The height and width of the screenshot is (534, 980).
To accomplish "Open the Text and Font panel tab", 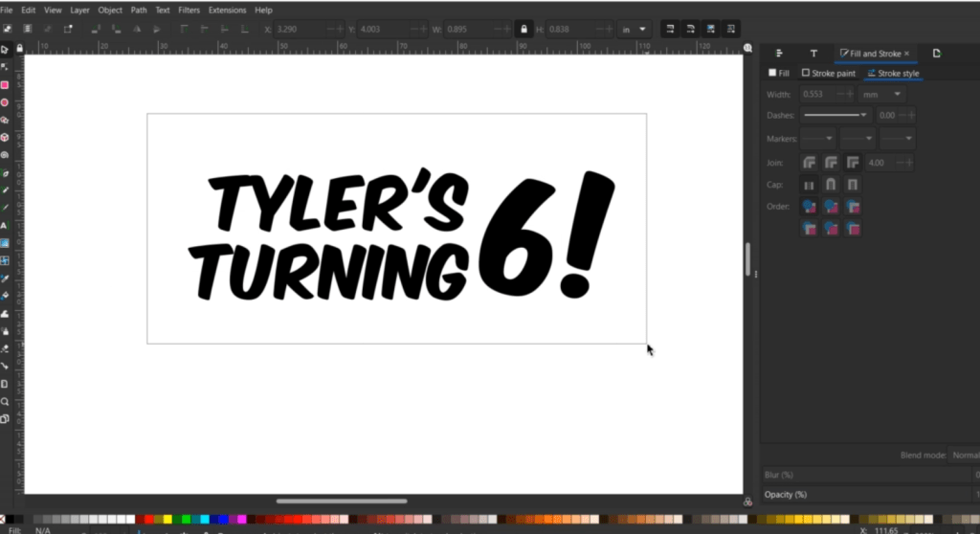I will tap(813, 54).
